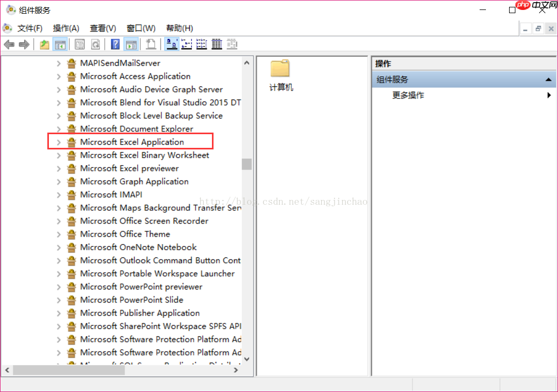
Task: Switch to Detail view icon
Action: [x=217, y=45]
